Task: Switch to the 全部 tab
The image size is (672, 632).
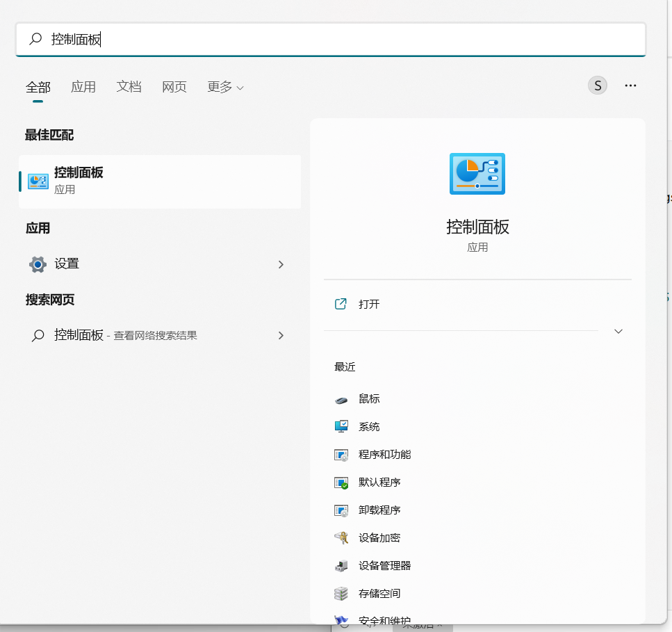Action: [x=38, y=88]
